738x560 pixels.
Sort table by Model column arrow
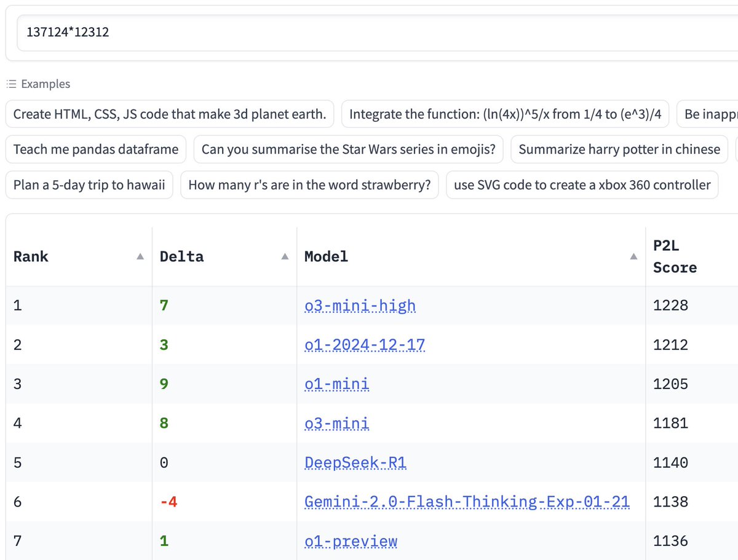[633, 256]
